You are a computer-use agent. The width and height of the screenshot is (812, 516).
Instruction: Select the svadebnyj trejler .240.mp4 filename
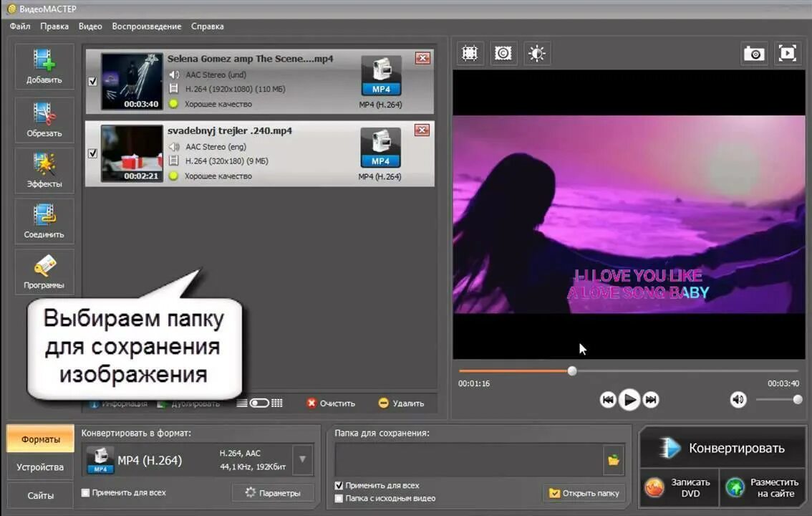pyautogui.click(x=229, y=130)
